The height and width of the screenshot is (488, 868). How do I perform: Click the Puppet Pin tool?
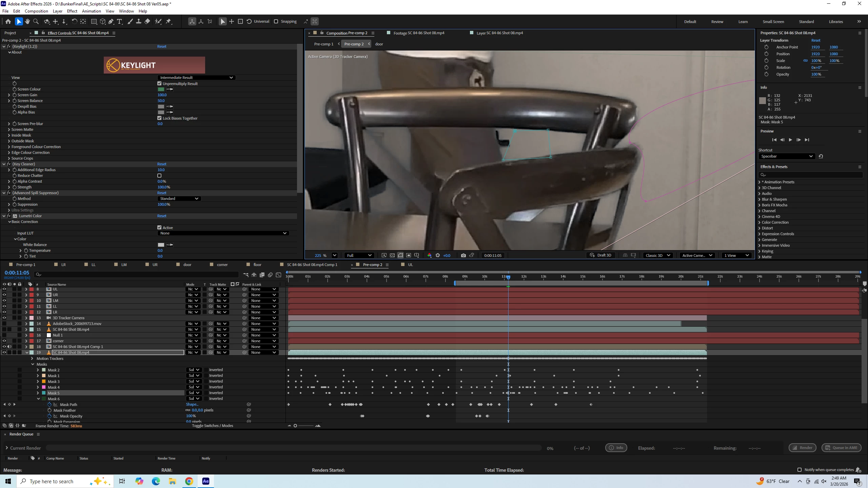click(169, 21)
